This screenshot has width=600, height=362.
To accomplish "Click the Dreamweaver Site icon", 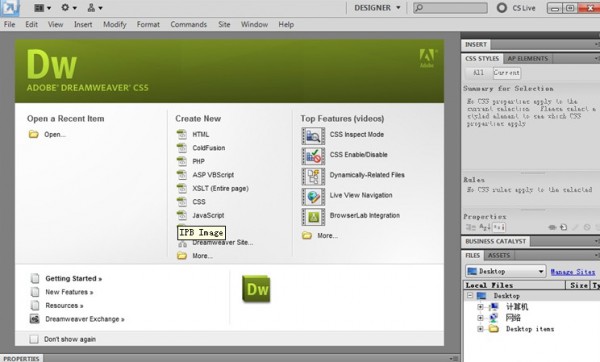I will click(x=183, y=243).
